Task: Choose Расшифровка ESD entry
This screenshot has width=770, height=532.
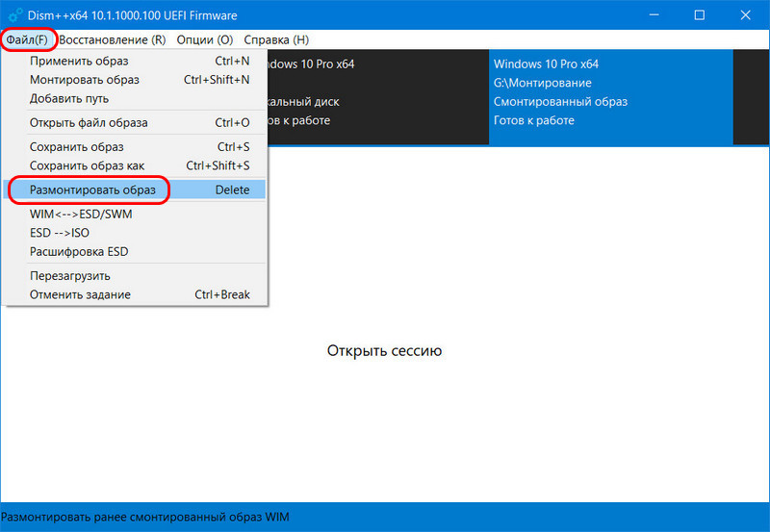Action: point(135,251)
